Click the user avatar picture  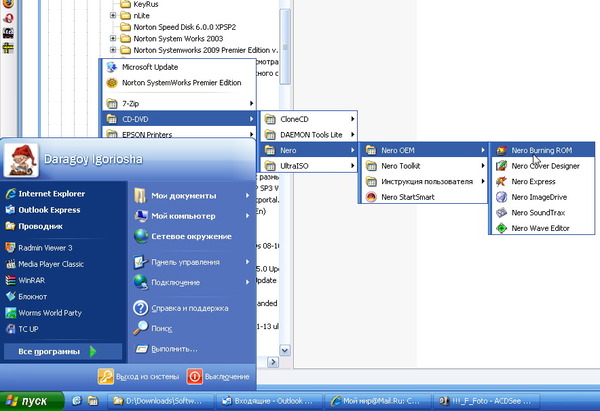pos(21,161)
